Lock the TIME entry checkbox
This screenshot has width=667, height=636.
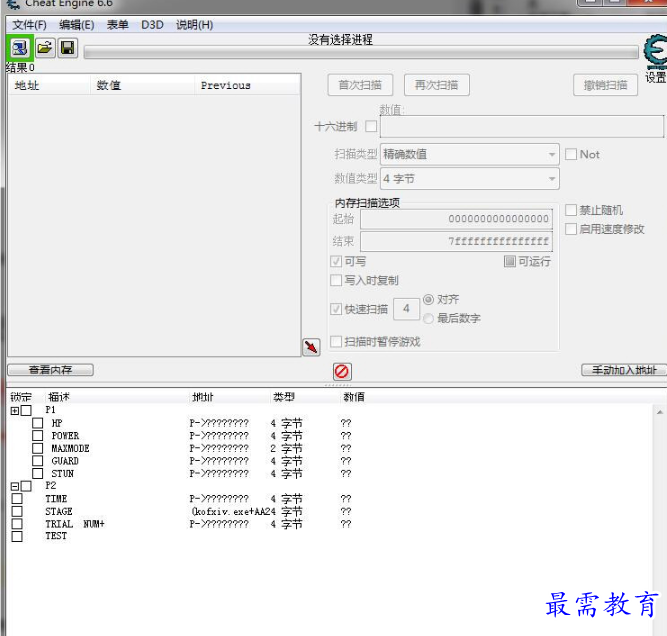17,499
